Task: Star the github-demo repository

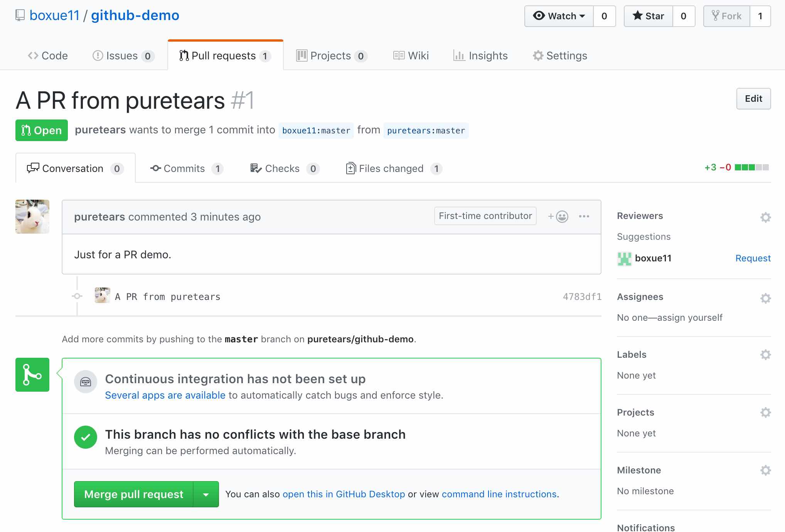Action: [x=649, y=16]
